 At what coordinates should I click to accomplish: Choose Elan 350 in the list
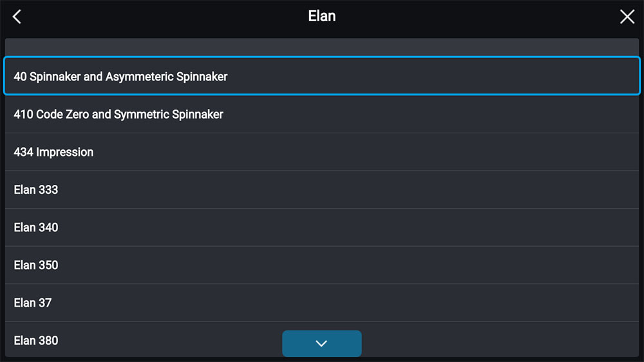click(x=322, y=265)
